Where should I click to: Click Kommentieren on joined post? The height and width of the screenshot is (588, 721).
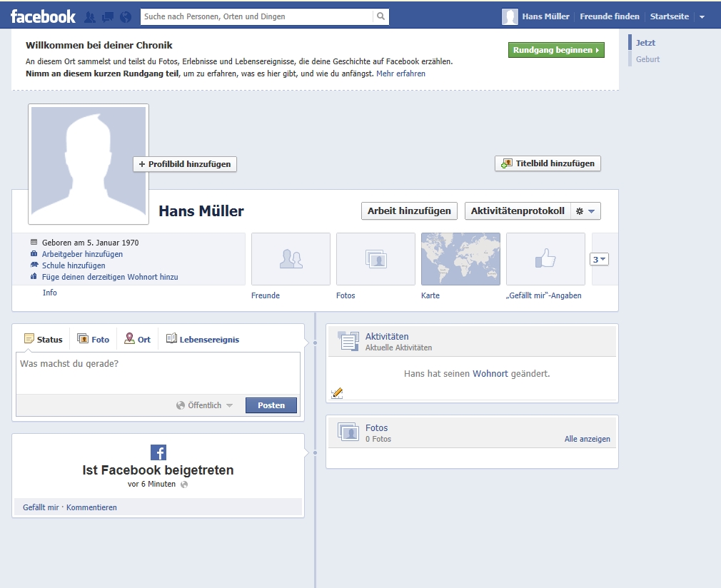coord(91,507)
